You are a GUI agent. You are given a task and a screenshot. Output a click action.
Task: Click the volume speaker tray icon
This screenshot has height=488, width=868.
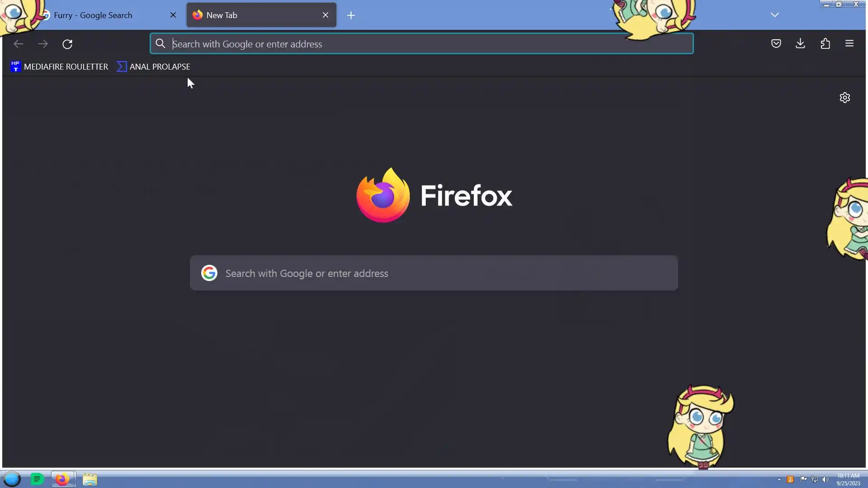(x=826, y=479)
